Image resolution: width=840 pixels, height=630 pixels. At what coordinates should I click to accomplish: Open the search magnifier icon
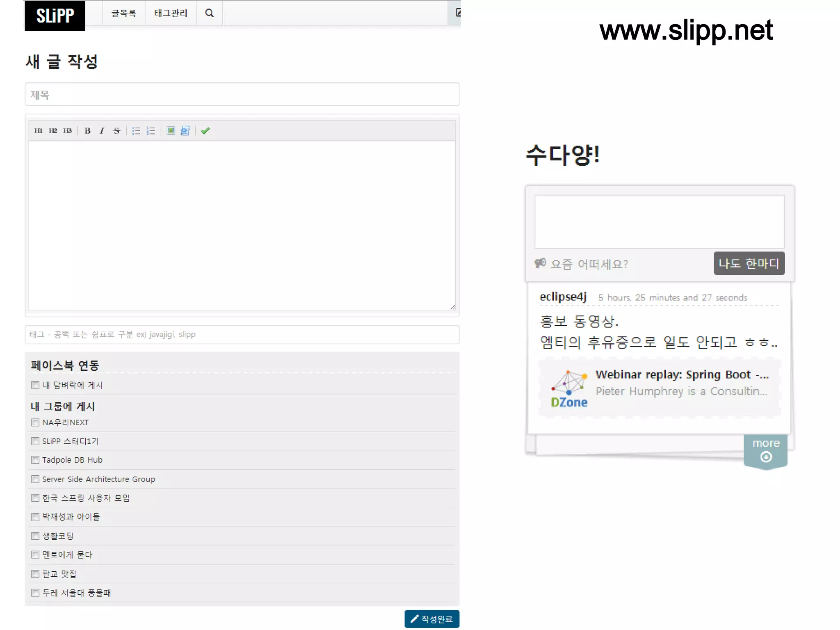click(209, 13)
